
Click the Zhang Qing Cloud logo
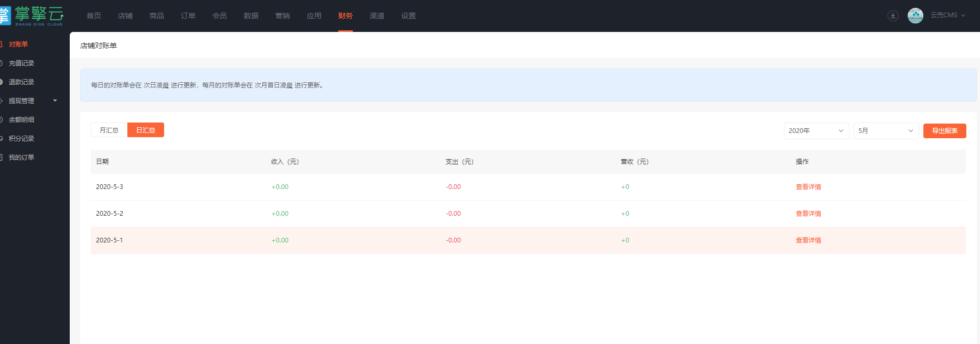pyautogui.click(x=31, y=16)
